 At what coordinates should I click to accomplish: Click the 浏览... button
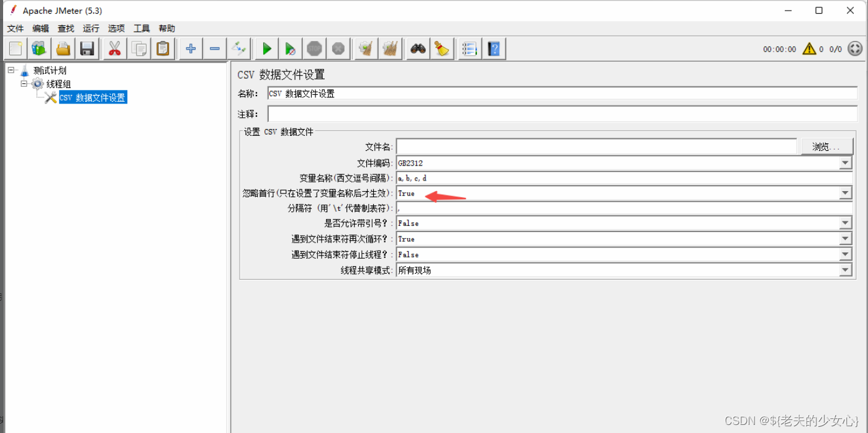(826, 146)
